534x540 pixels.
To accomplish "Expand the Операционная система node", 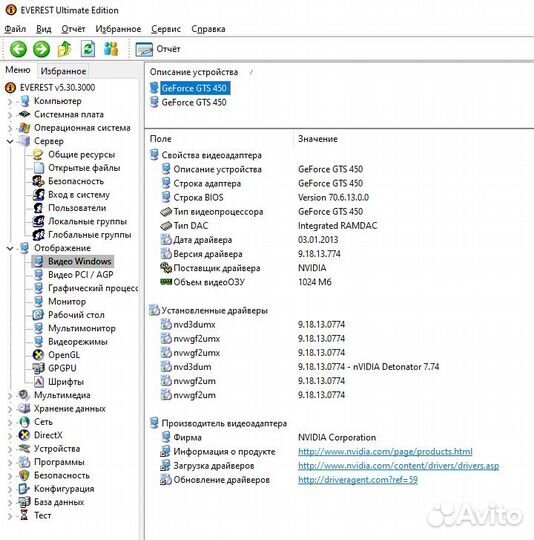I will pos(10,128).
